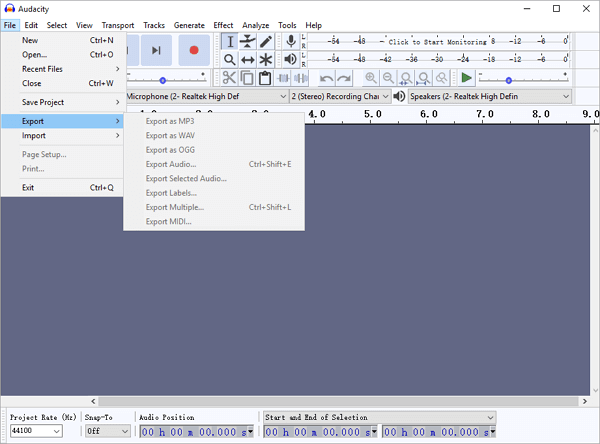Viewport: 600px width, 444px height.
Task: Select the Time Shift tool
Action: click(247, 60)
